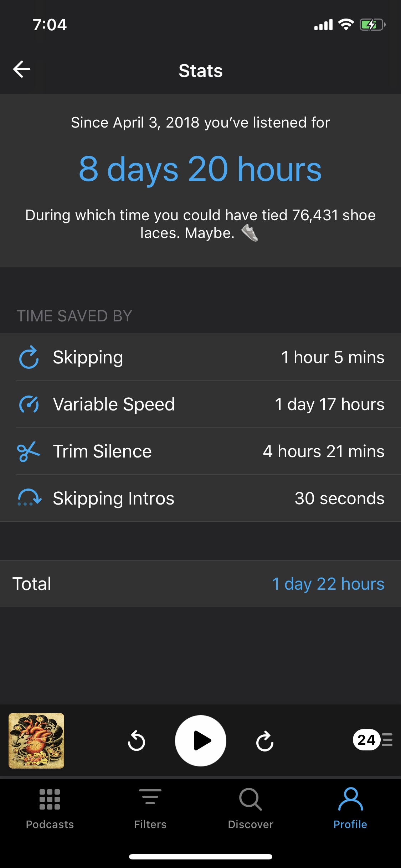Tap the Trim Silence scissors icon

pos(29,451)
